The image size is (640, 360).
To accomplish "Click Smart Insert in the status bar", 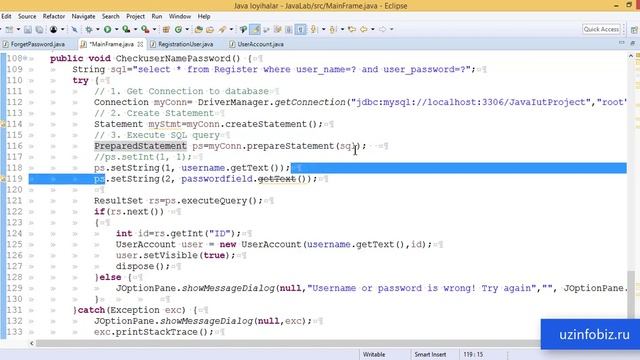I will (x=430, y=354).
